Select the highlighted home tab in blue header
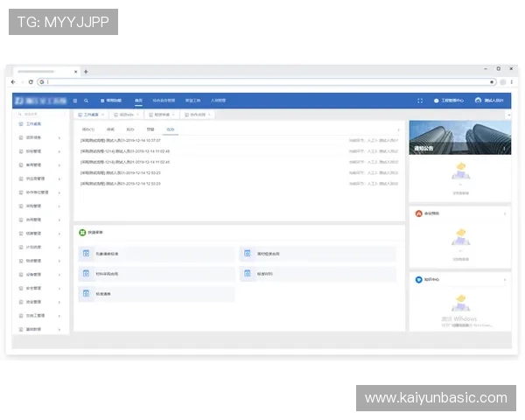The width and height of the screenshot is (525, 420). (138, 101)
